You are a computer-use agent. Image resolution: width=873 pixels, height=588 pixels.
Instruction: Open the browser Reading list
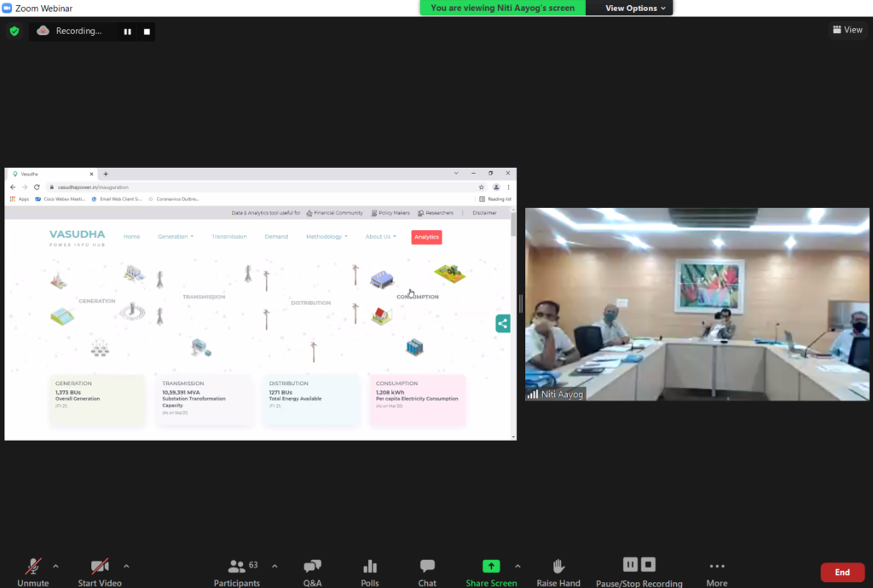(495, 199)
